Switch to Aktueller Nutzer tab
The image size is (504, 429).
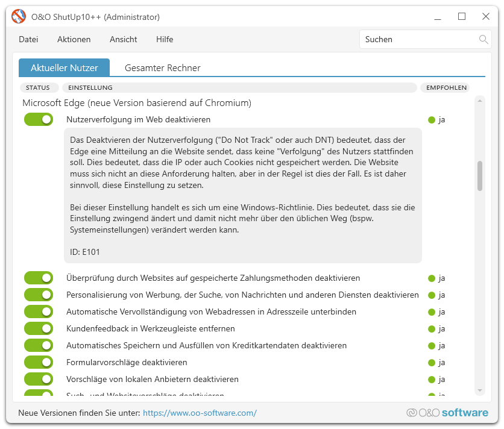[x=65, y=67]
